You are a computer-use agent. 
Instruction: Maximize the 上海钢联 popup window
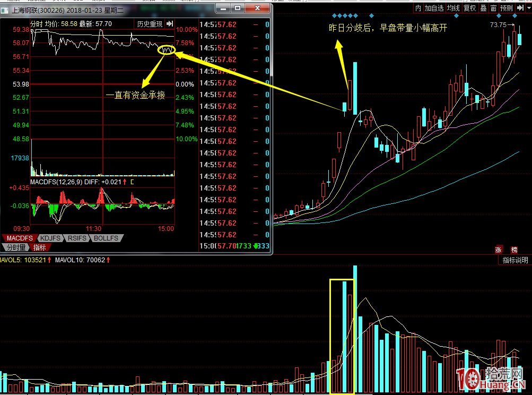(x=237, y=8)
